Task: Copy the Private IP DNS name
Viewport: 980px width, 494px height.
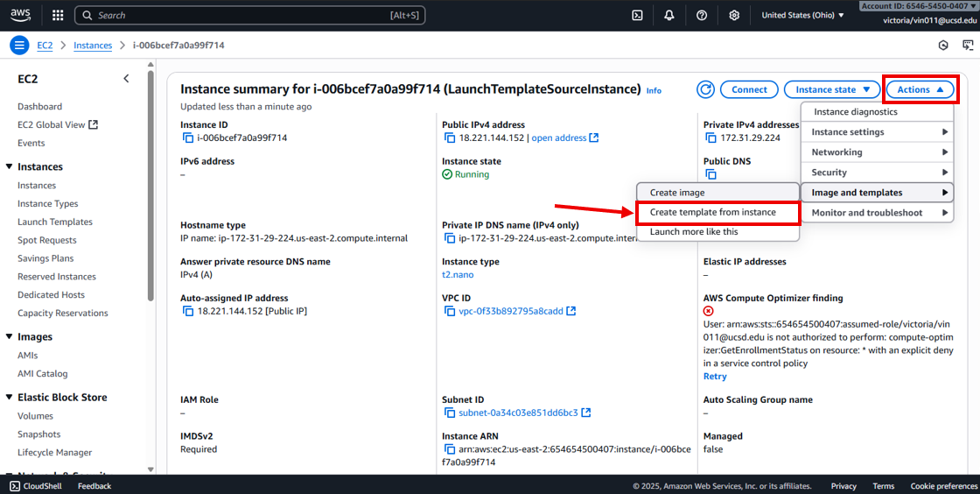Action: tap(450, 238)
